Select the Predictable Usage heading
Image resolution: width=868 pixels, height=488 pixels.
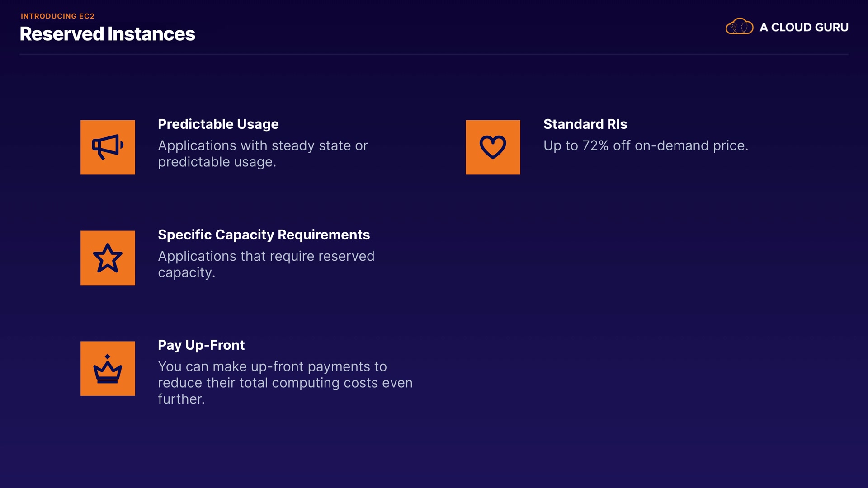coord(218,124)
